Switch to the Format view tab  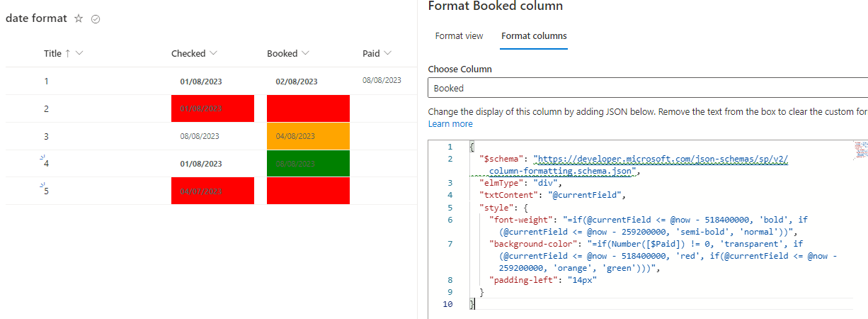click(x=459, y=36)
